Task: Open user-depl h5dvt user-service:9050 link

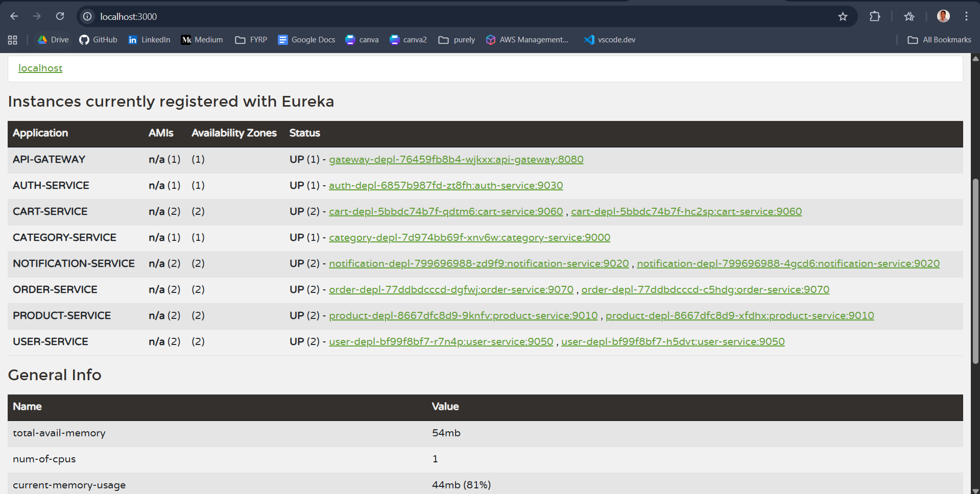Action: [673, 342]
